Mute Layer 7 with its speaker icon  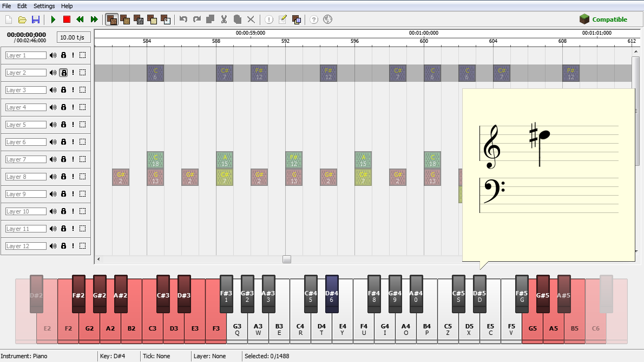53,159
